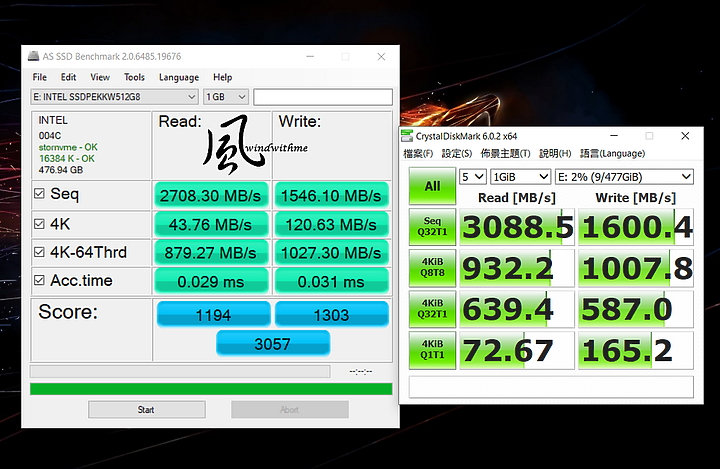Image resolution: width=720 pixels, height=469 pixels.
Task: Open the E: 2% (9/477GiB) drive dropdown
Action: coord(624,177)
